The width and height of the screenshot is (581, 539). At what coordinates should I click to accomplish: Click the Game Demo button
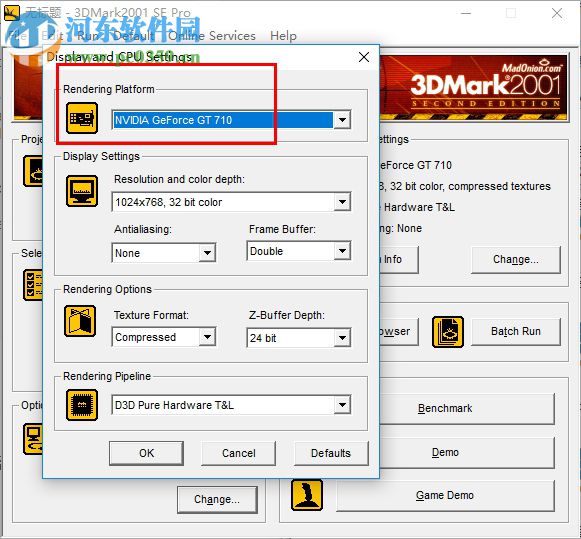click(x=445, y=495)
